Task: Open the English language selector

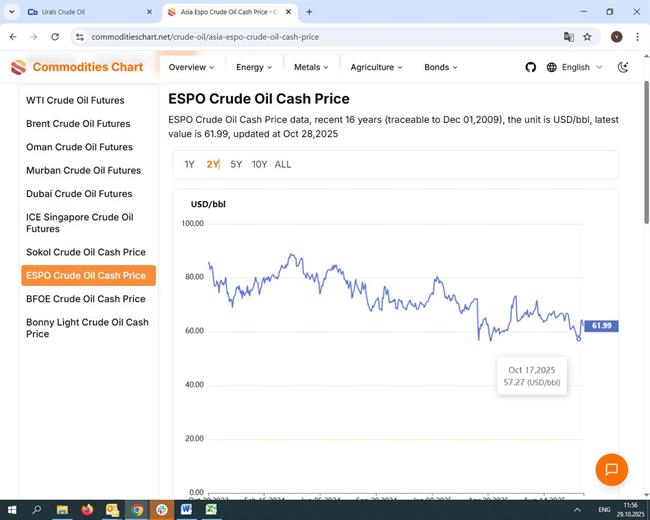Action: [x=575, y=67]
